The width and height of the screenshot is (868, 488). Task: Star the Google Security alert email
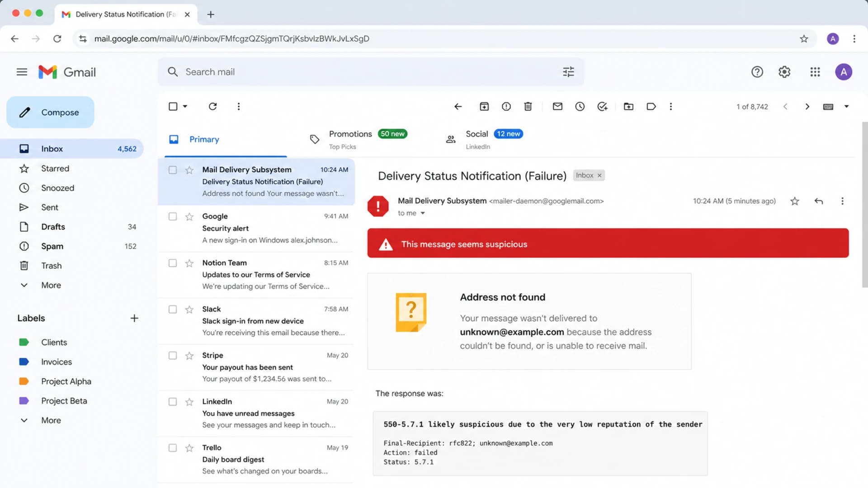(x=189, y=217)
